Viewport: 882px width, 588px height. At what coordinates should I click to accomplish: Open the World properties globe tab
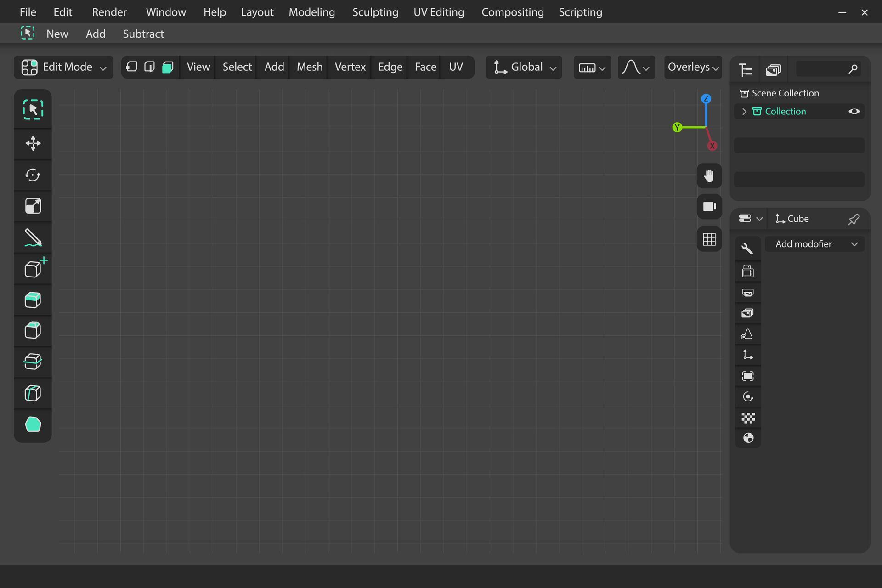click(x=748, y=438)
